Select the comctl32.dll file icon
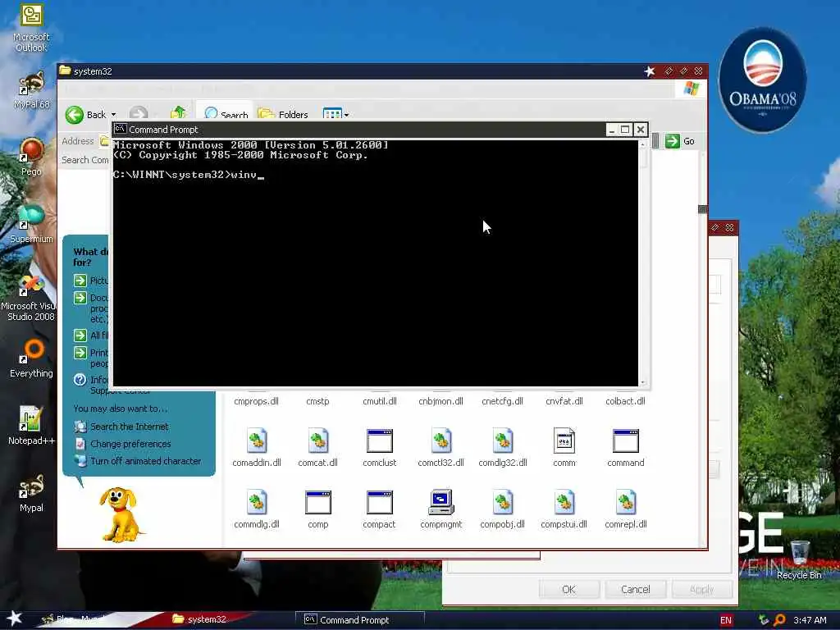This screenshot has height=630, width=840. 441,441
